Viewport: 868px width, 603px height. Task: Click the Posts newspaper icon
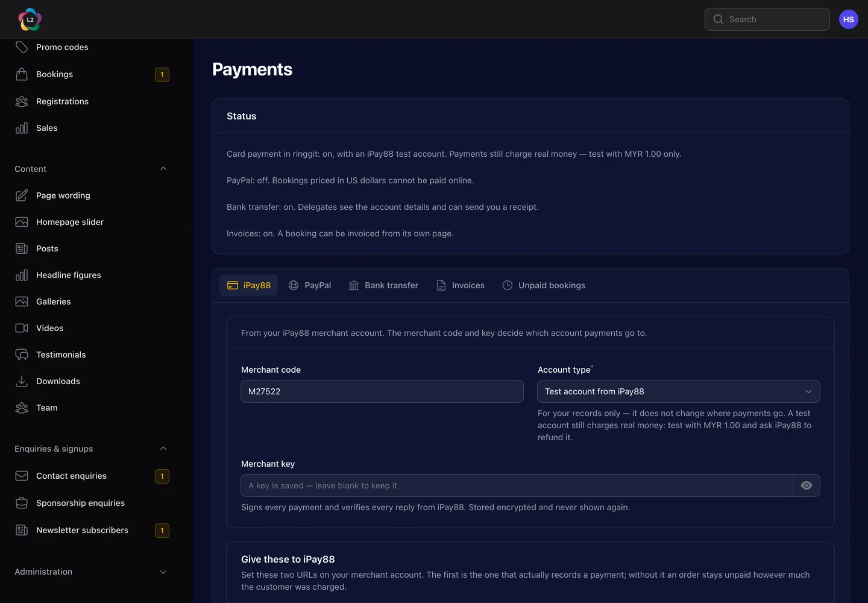[22, 248]
